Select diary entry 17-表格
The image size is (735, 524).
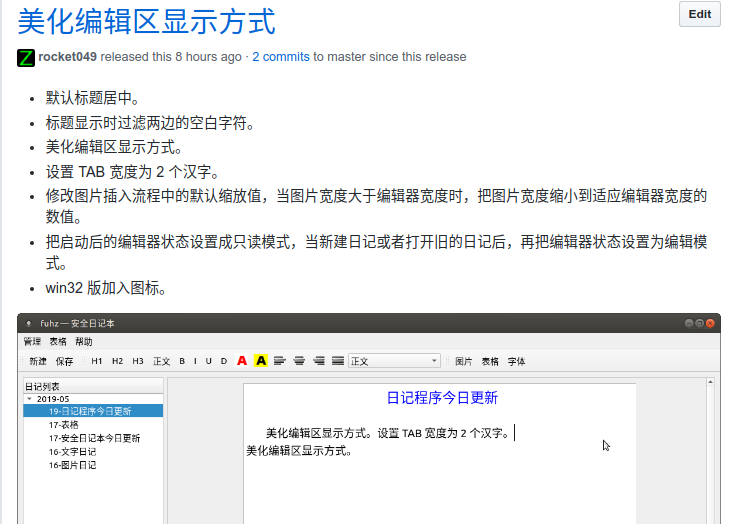point(63,425)
